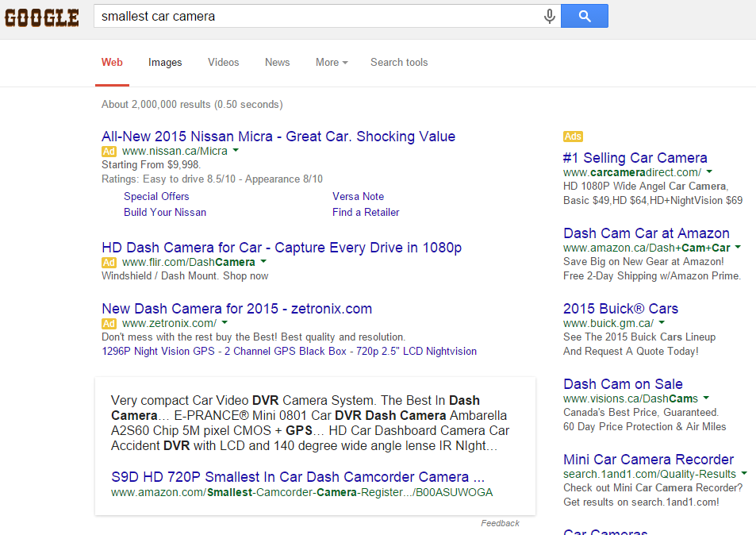Switch to the Videos tab
The width and height of the screenshot is (756, 535).
pos(223,63)
